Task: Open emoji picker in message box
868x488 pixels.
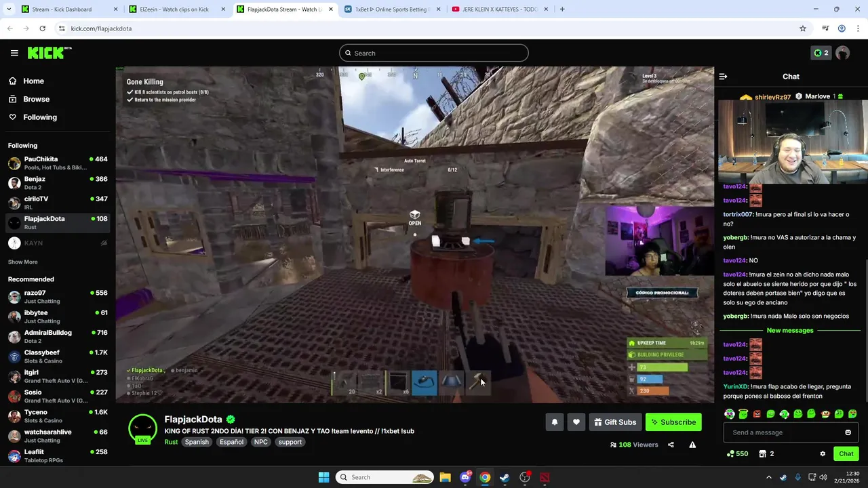Action: 848,432
